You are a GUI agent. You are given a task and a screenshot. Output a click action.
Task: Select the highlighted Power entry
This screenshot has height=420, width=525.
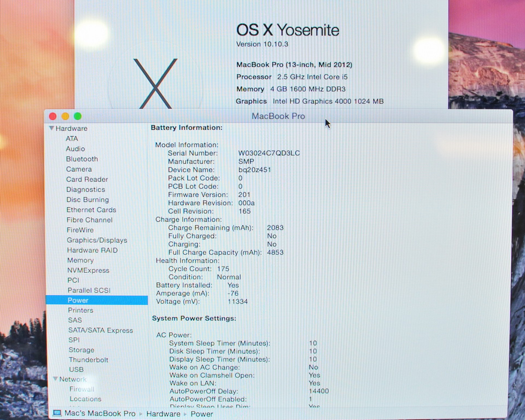[97, 300]
